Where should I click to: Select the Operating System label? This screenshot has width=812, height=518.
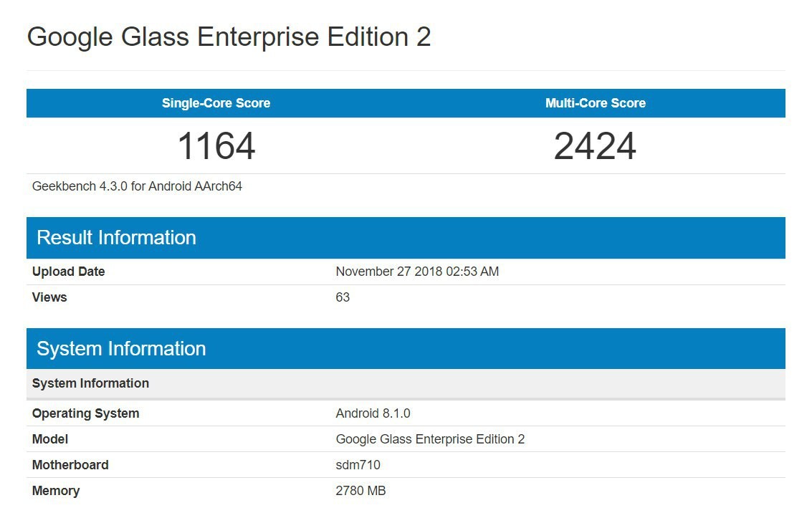tap(85, 413)
